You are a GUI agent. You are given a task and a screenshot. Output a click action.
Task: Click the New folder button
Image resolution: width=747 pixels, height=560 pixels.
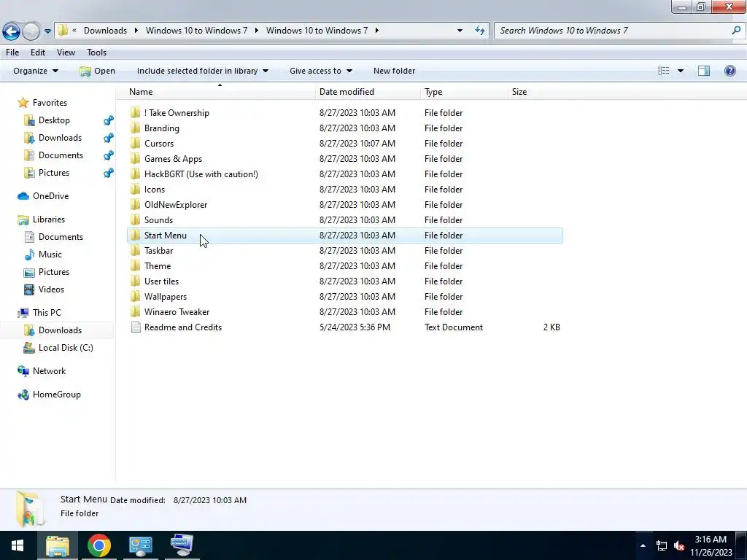(x=394, y=71)
